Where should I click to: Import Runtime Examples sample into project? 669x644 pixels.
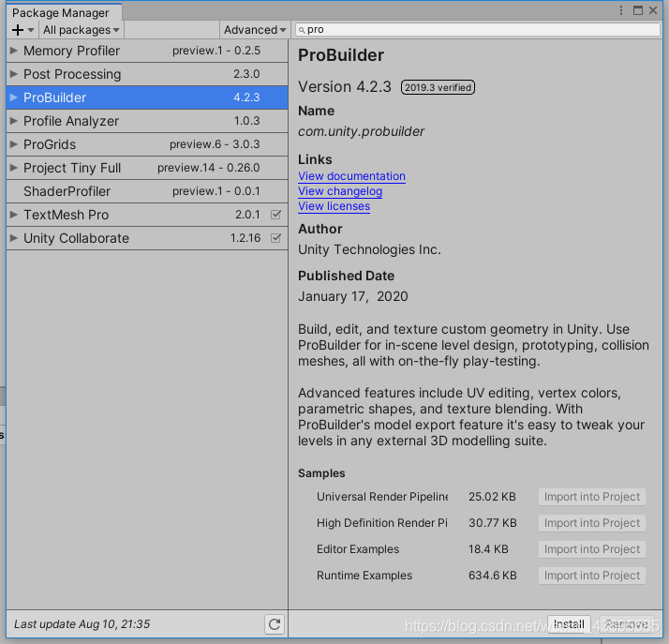click(x=592, y=576)
